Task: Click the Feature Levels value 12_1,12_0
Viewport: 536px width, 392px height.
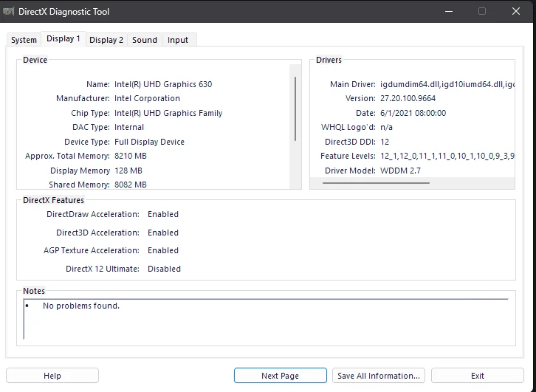Action: click(447, 156)
